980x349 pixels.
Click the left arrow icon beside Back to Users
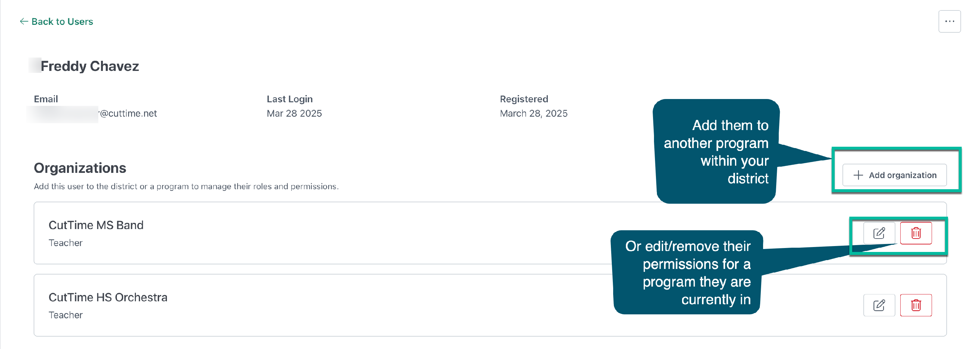(24, 21)
